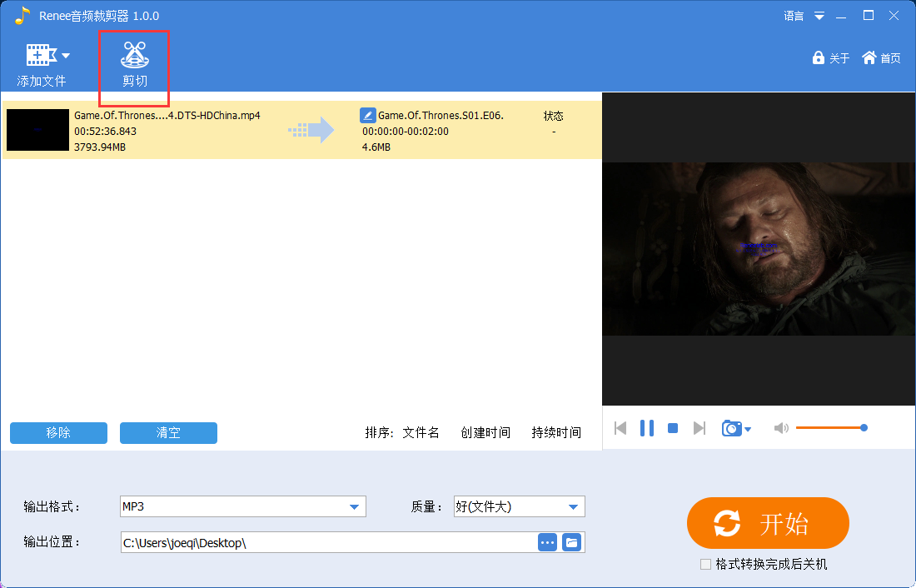Click the 00:52:36.843 source duration
Image resolution: width=916 pixels, height=588 pixels.
(105, 132)
